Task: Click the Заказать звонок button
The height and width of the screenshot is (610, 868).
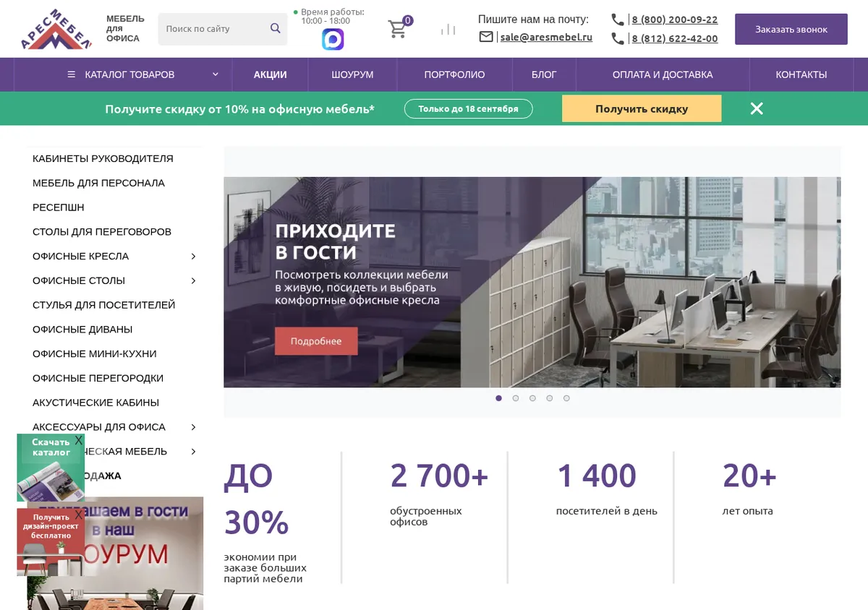Action: pyautogui.click(x=791, y=29)
